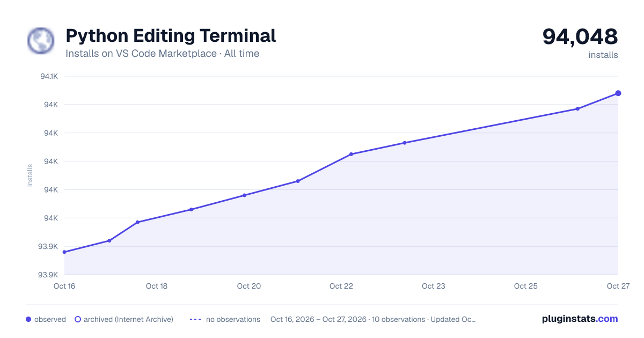
Task: Click the data point right of Oct 18
Action: 191,209
